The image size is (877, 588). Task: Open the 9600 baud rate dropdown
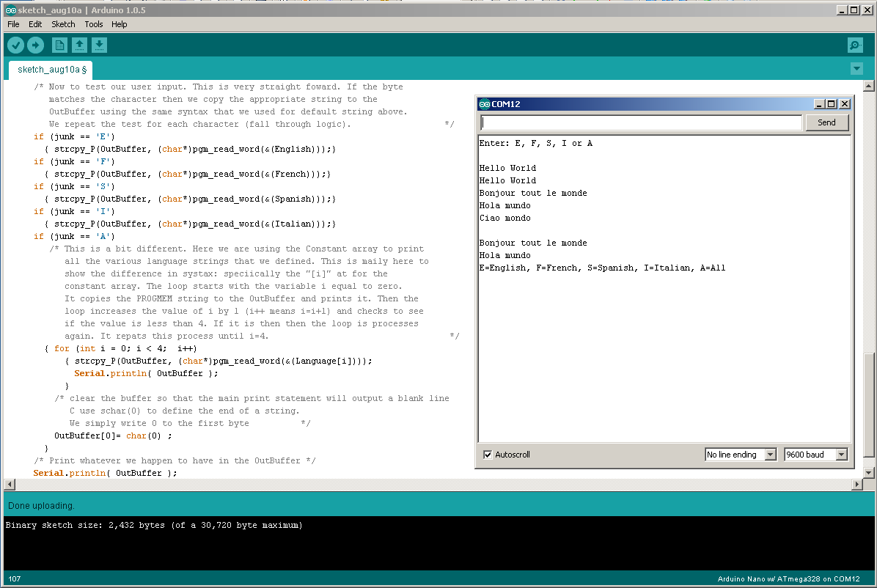coord(816,455)
